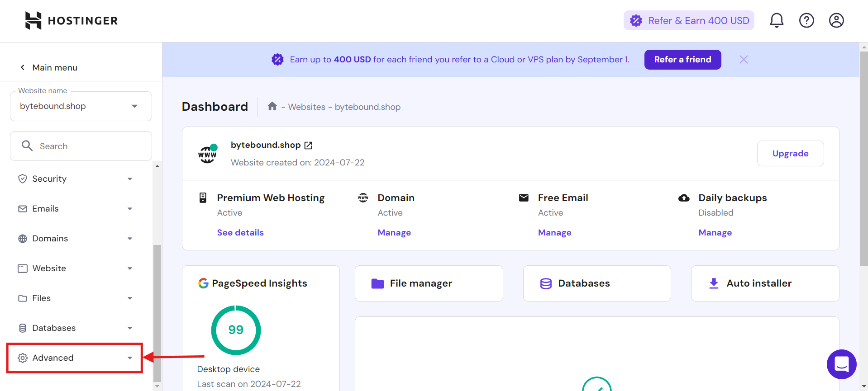Open the Auto installer card
868x391 pixels.
765,283
